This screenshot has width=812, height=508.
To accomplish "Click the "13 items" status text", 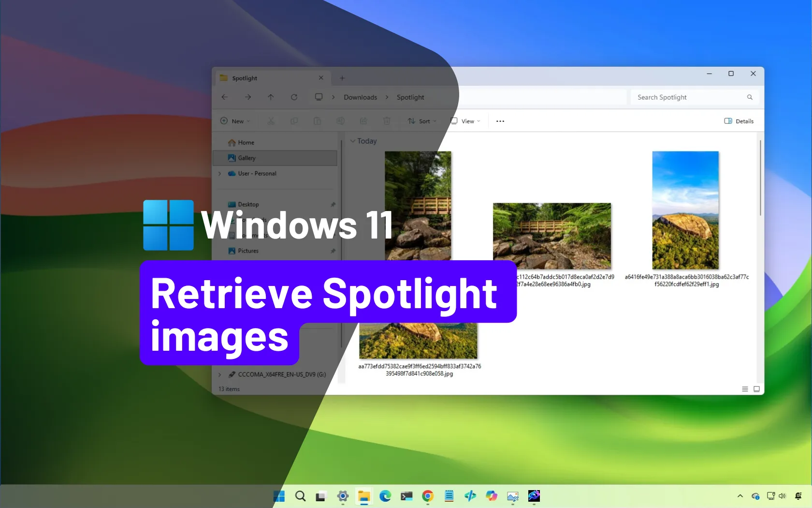I will (x=229, y=389).
